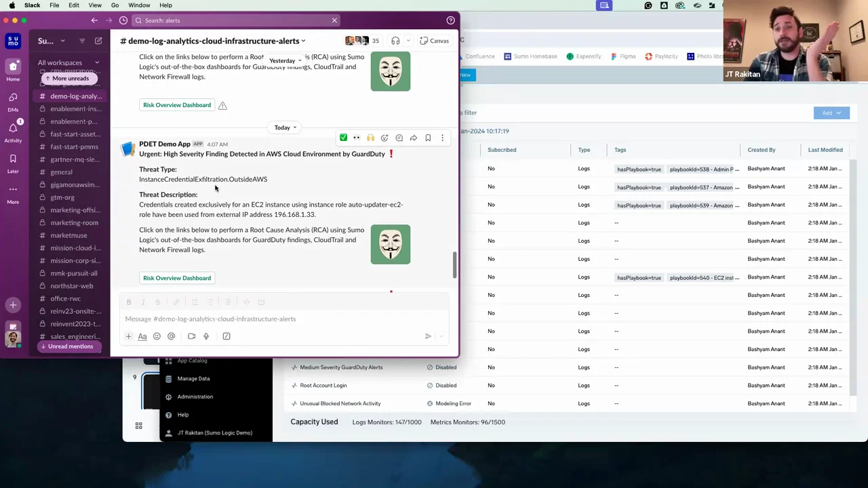Image resolution: width=868 pixels, height=488 pixels.
Task: Reply in thread to PDET message
Action: [399, 138]
